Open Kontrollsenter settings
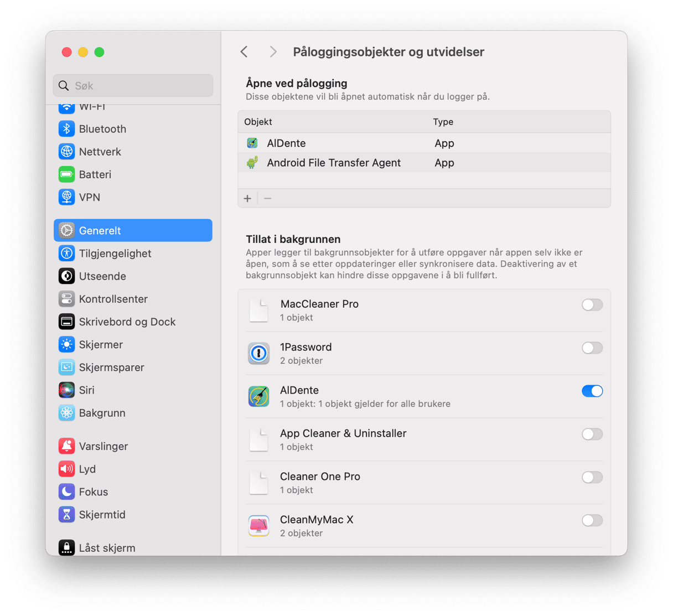 coord(133,299)
